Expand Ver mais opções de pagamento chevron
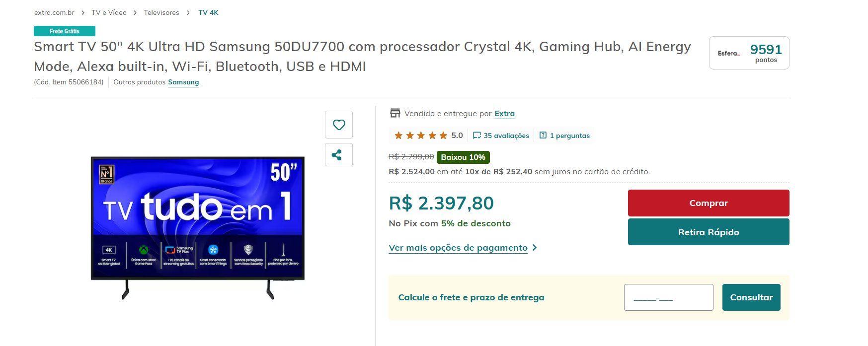 point(535,248)
